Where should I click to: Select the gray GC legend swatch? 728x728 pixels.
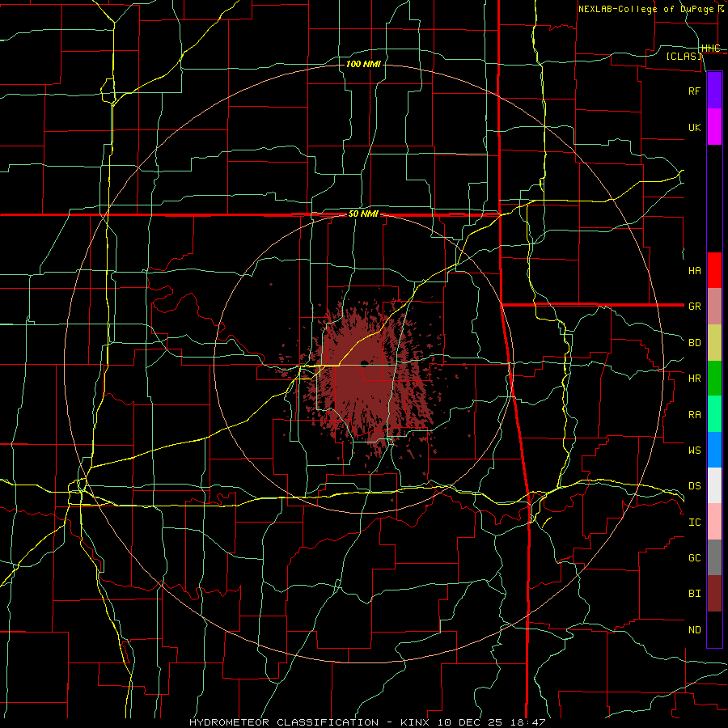click(714, 557)
